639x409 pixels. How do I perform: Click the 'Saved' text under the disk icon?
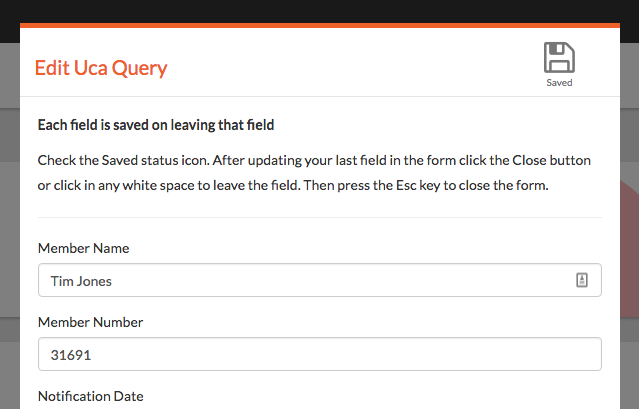coord(559,83)
